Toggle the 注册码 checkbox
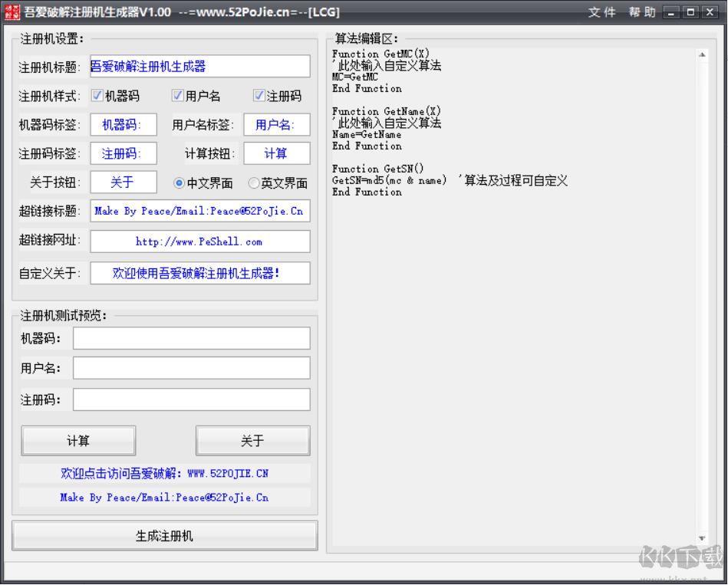This screenshot has width=728, height=585. click(259, 96)
